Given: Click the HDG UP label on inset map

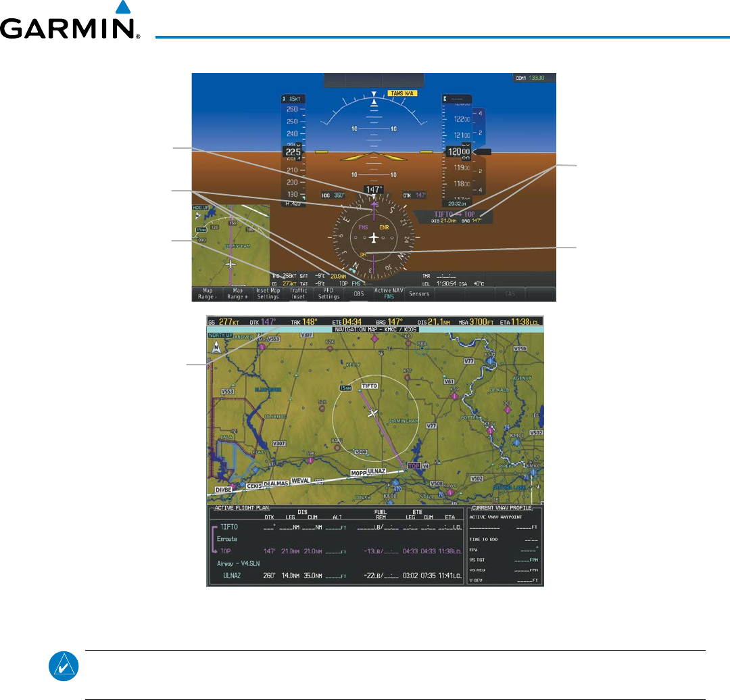Looking at the screenshot, I should (201, 208).
